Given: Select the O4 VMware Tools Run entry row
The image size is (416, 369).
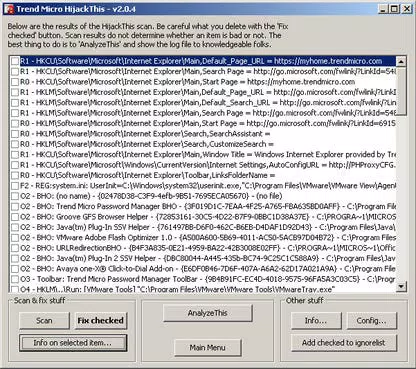Looking at the screenshot, I should (208, 289).
